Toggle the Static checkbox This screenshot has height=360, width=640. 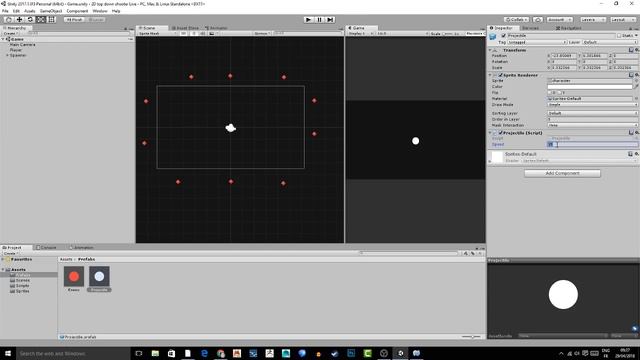(619, 36)
